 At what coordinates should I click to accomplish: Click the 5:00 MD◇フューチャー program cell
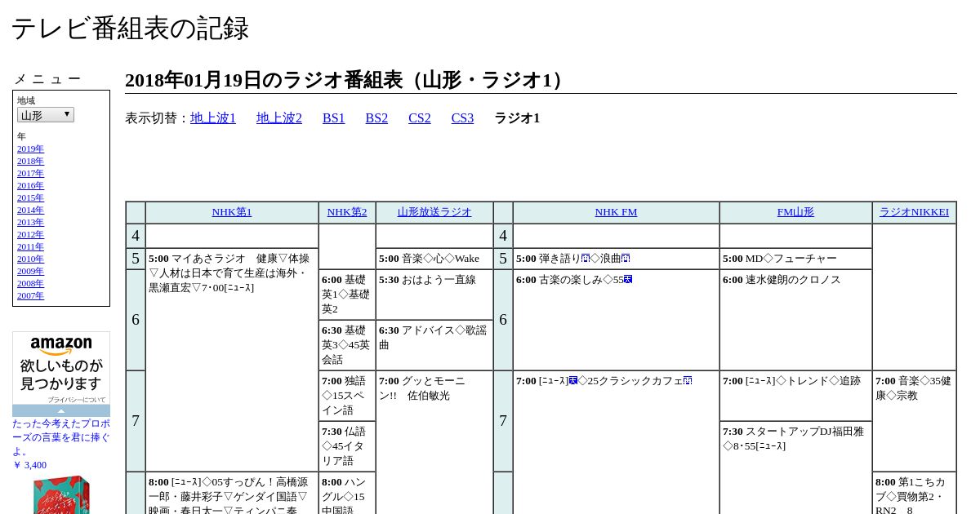click(795, 259)
